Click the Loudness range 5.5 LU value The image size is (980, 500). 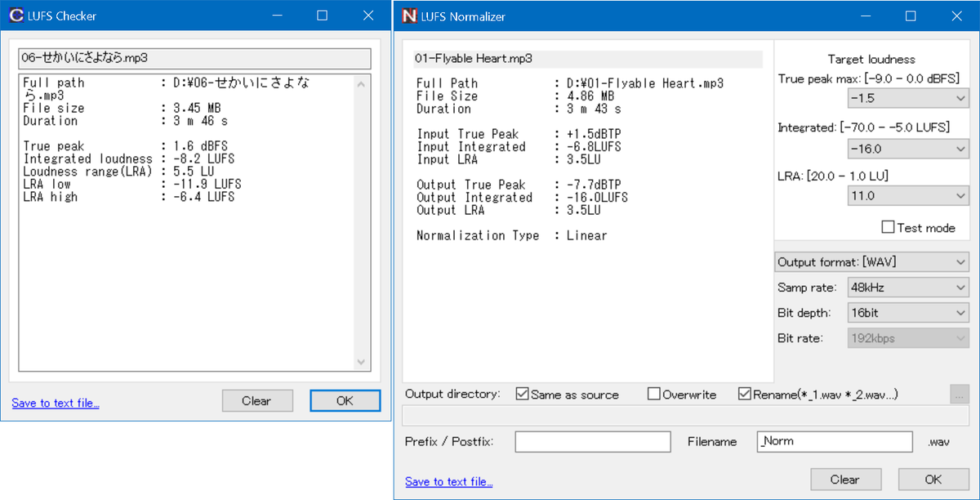[193, 172]
